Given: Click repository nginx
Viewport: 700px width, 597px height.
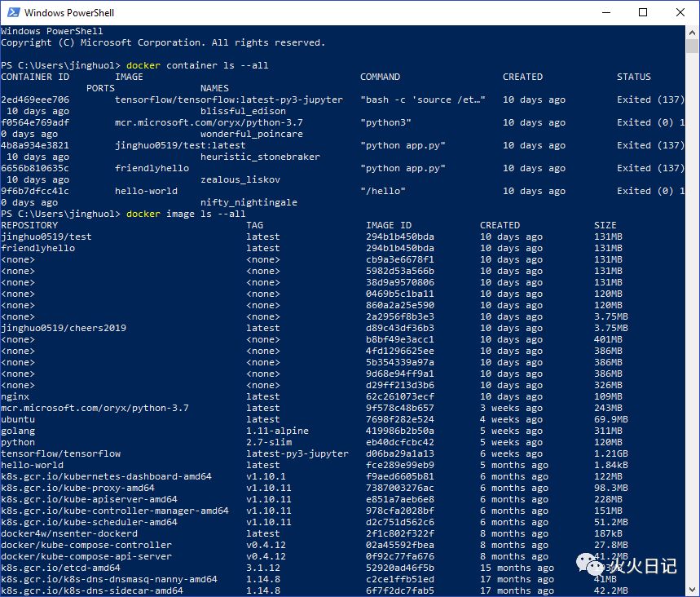Looking at the screenshot, I should (15, 397).
